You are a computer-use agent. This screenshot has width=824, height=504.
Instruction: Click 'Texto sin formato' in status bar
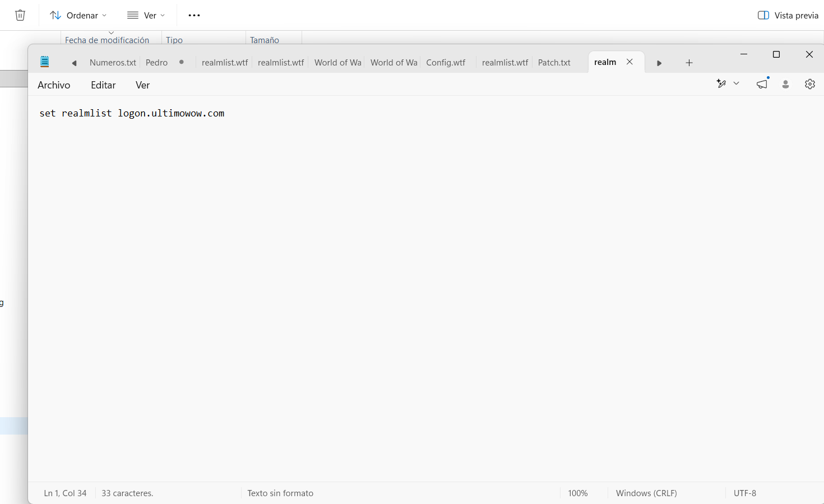pos(280,493)
